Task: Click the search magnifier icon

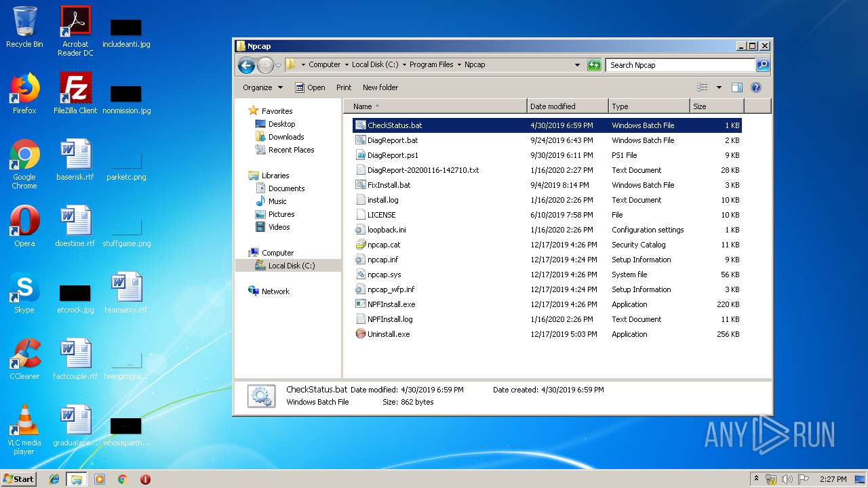Action: point(763,65)
